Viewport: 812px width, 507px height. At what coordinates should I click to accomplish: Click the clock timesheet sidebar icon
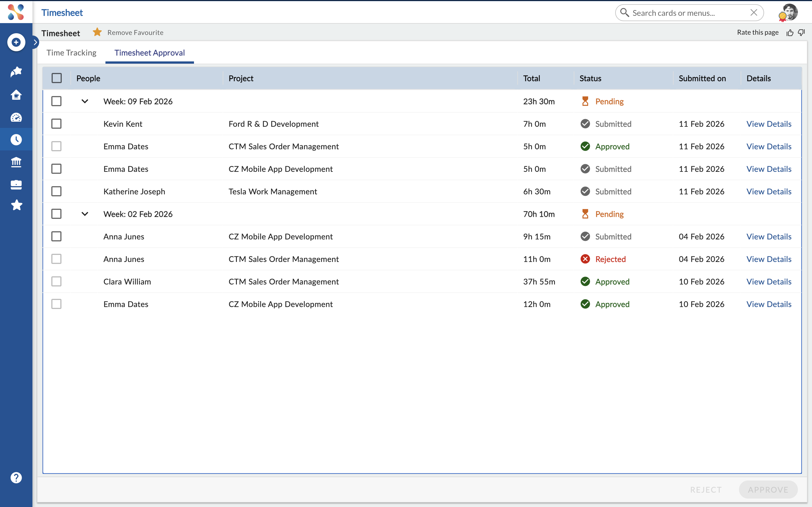click(16, 139)
